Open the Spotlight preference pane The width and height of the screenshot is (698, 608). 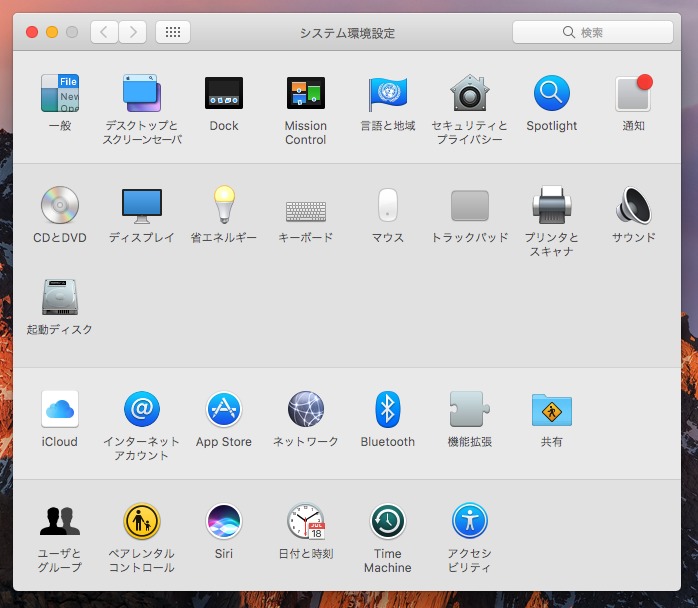click(x=552, y=93)
